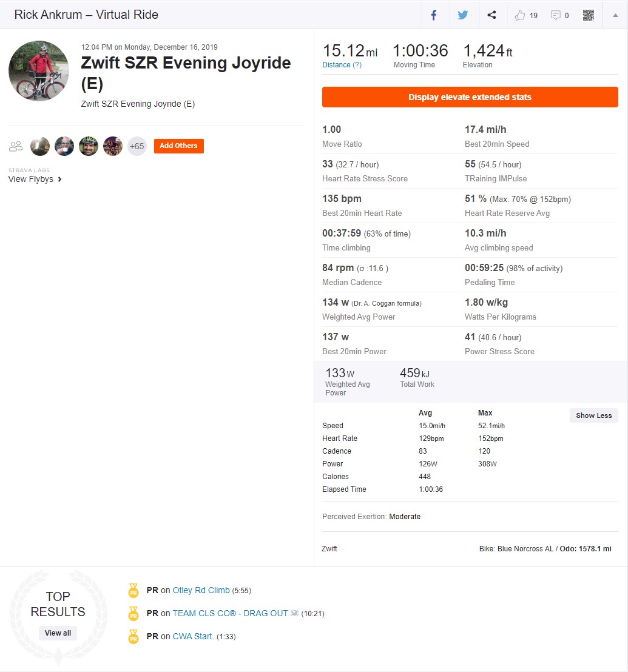Show the QR code icon
The width and height of the screenshot is (628, 672).
tap(589, 15)
